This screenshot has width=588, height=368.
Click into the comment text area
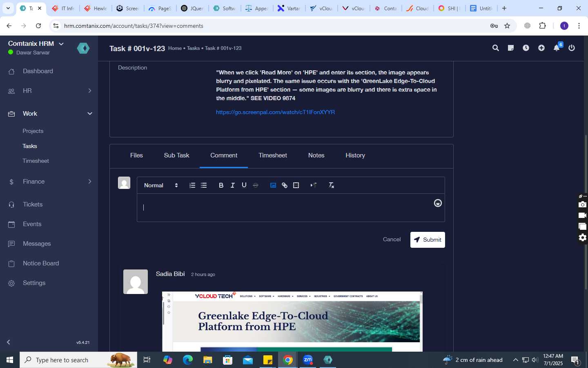point(291,208)
